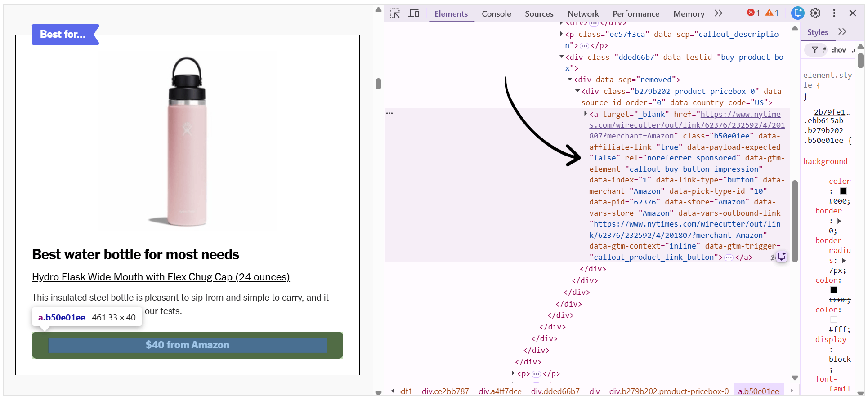The height and width of the screenshot is (400, 868).
Task: Switch to the Elements tab
Action: click(x=451, y=14)
